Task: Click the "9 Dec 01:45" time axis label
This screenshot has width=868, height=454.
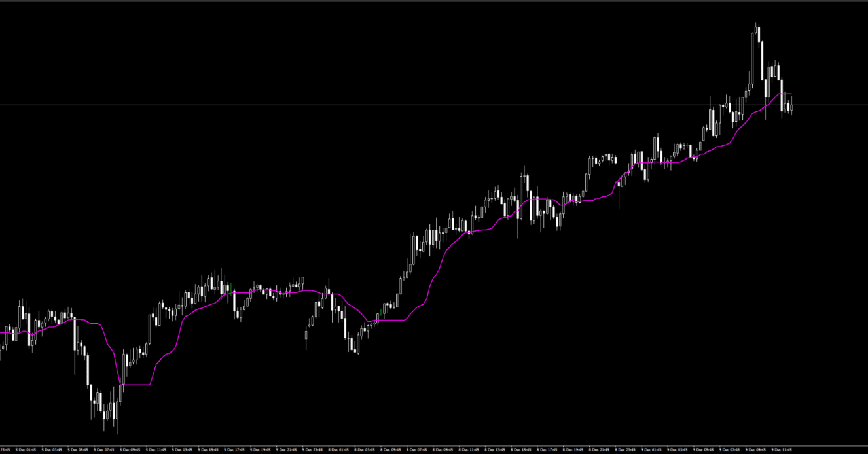Action: coord(651,449)
